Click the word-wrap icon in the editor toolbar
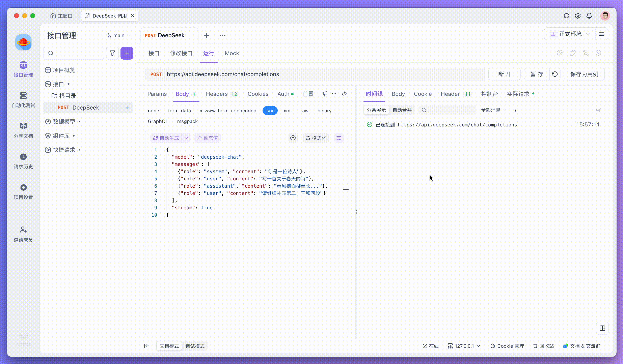 point(339,138)
